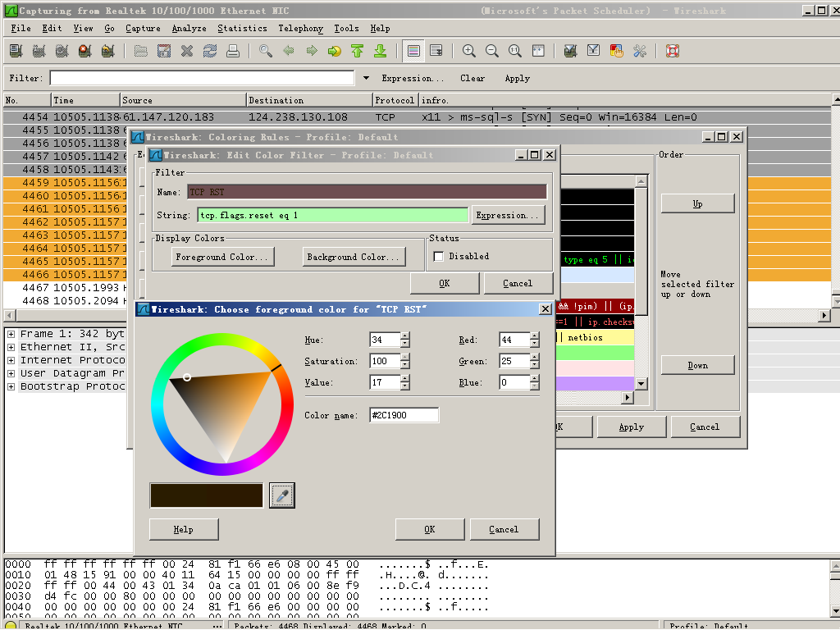The height and width of the screenshot is (630, 840).
Task: Click the reload capture file icon
Action: pyautogui.click(x=210, y=51)
